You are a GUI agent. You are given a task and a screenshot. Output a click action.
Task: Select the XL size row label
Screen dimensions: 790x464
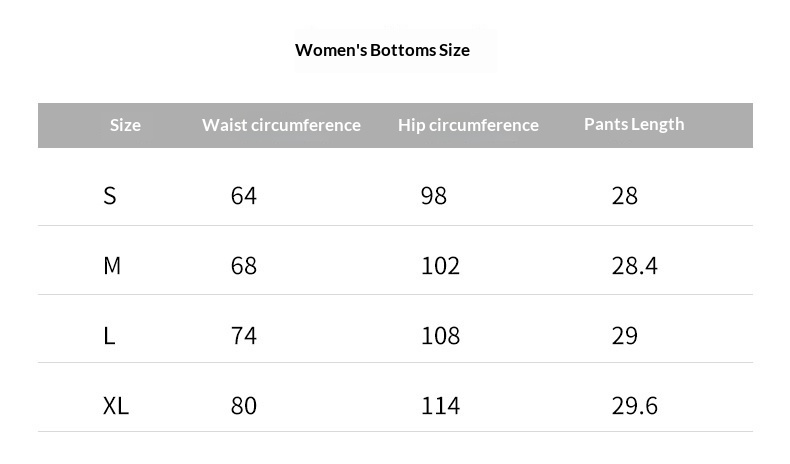[x=116, y=405]
